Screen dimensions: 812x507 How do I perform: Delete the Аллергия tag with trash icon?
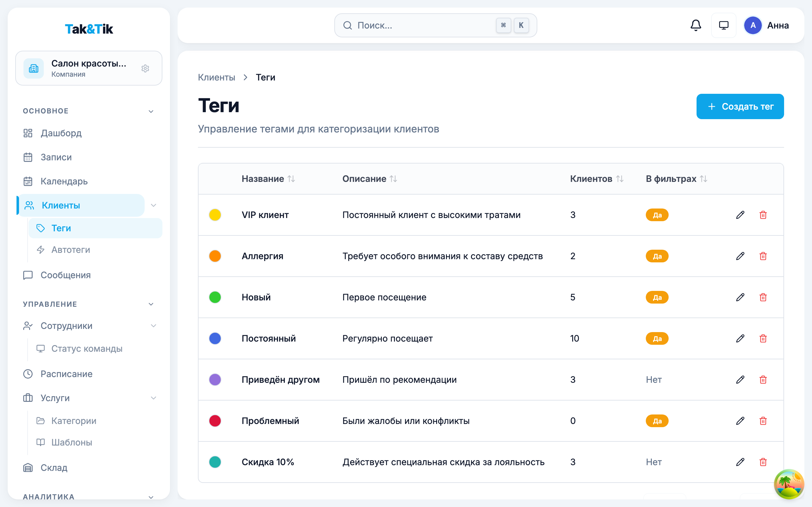point(763,256)
